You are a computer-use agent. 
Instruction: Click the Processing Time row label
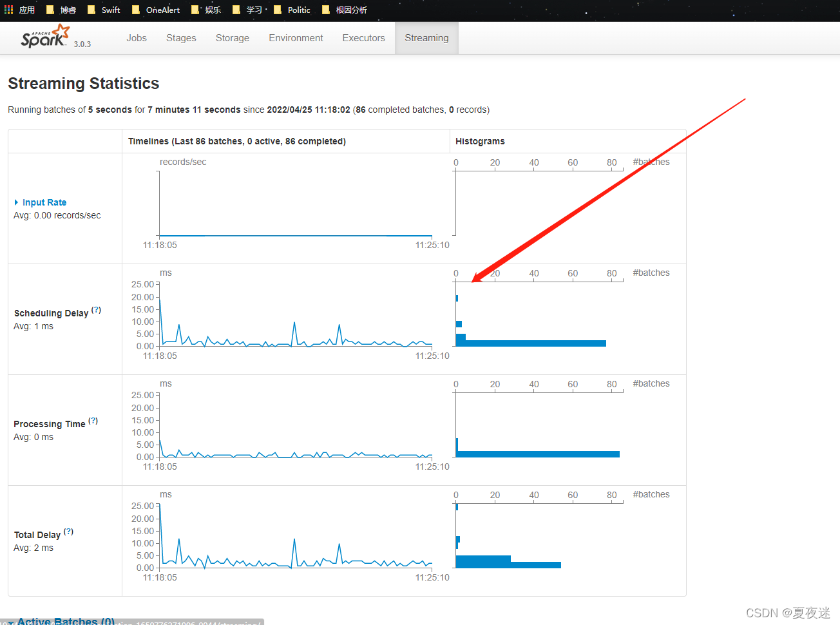tap(50, 424)
